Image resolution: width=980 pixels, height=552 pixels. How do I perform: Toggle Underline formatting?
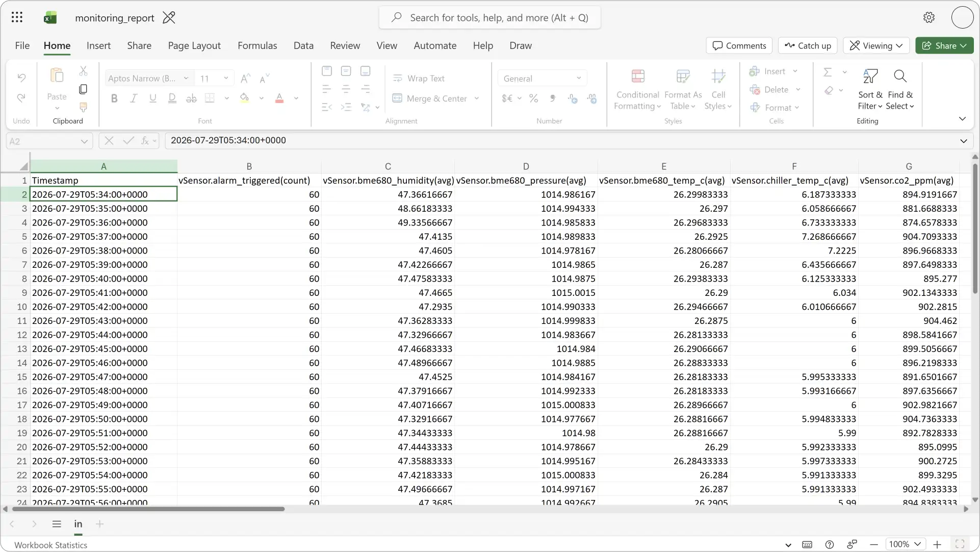click(152, 98)
